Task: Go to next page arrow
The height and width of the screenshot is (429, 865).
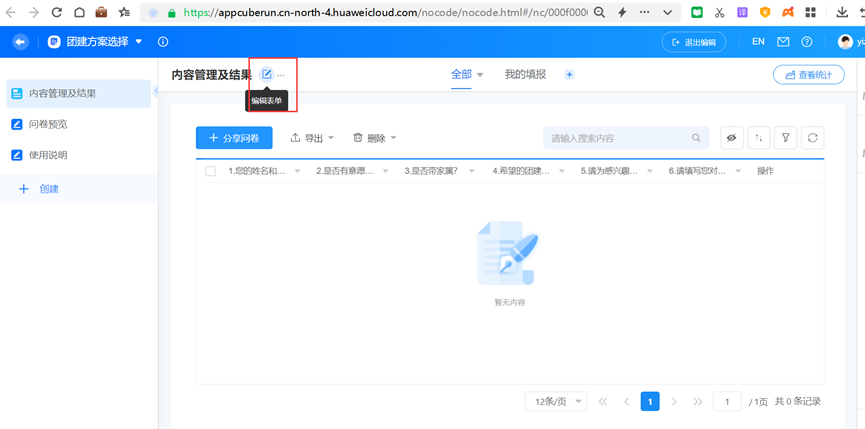Action: [x=674, y=401]
